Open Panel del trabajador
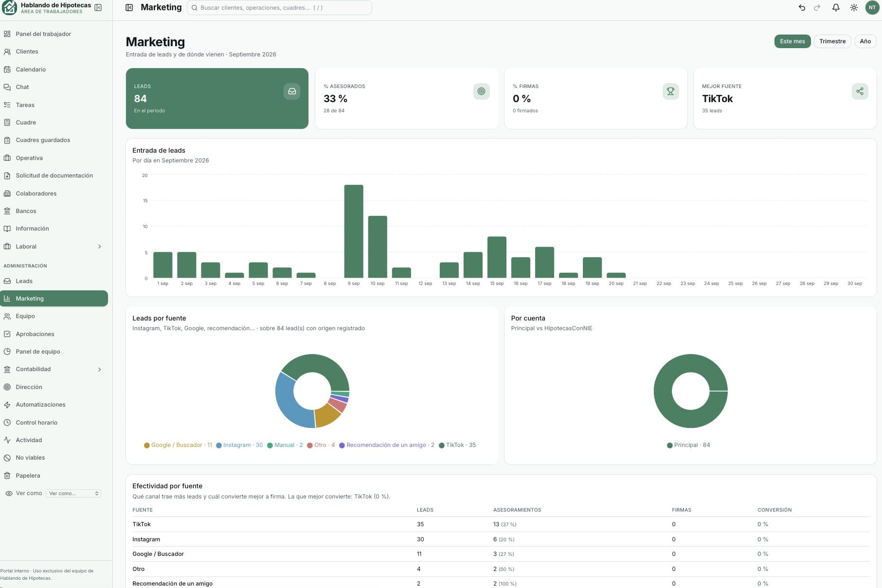Viewport: 882px width, 588px height. 54,34
